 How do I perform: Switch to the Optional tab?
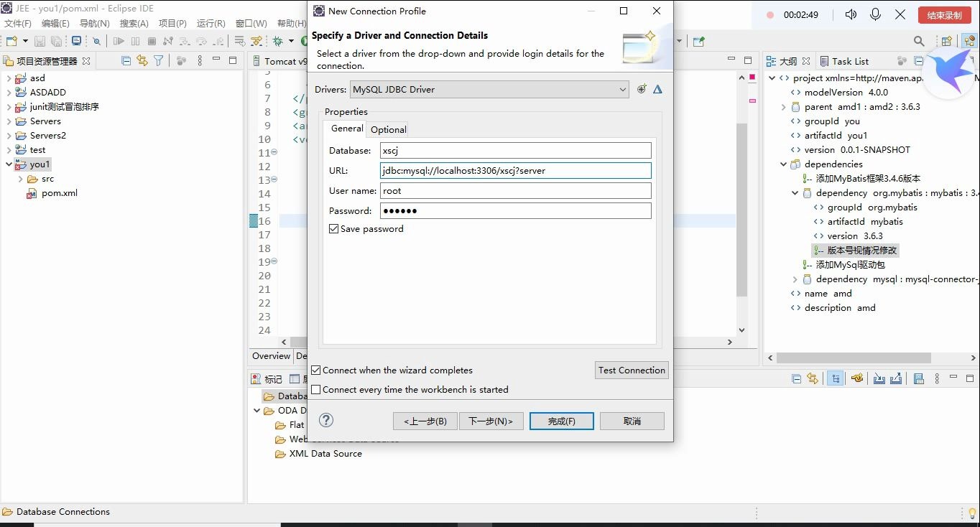coord(387,129)
